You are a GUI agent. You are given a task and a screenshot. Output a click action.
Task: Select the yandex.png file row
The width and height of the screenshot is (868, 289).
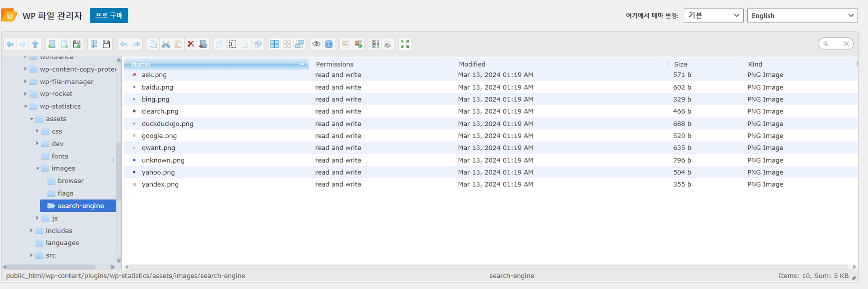coord(491,184)
